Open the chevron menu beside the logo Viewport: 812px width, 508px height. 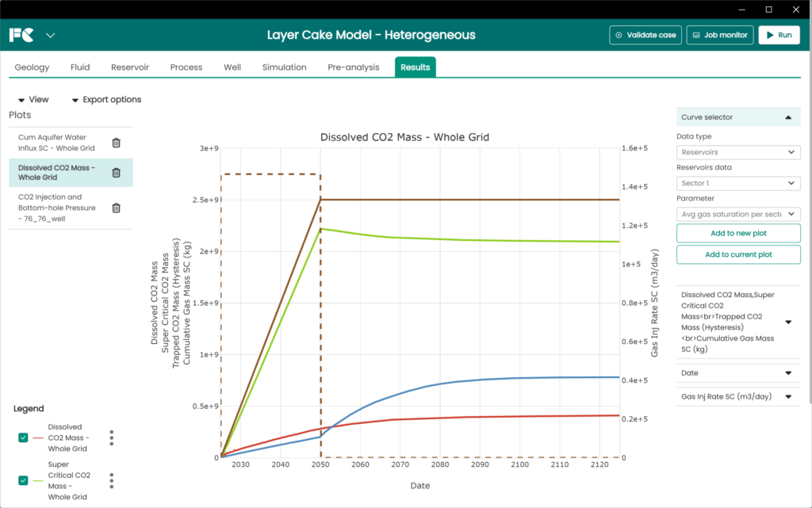point(51,36)
